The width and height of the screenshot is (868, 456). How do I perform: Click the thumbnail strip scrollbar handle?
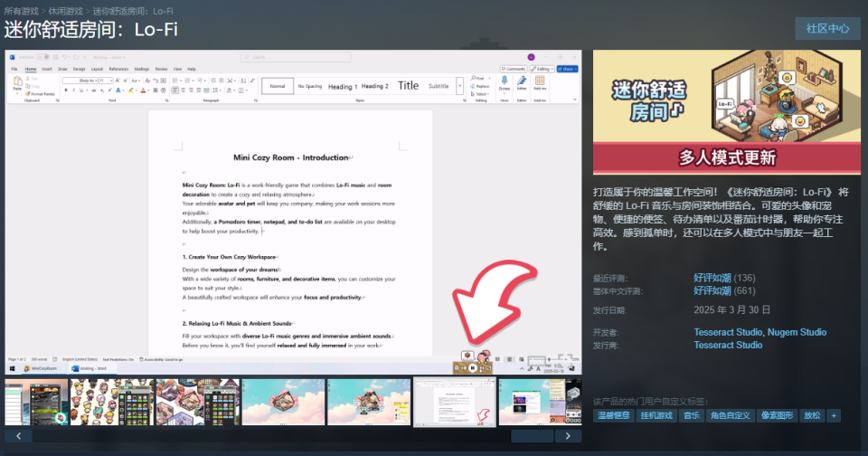tap(532, 436)
